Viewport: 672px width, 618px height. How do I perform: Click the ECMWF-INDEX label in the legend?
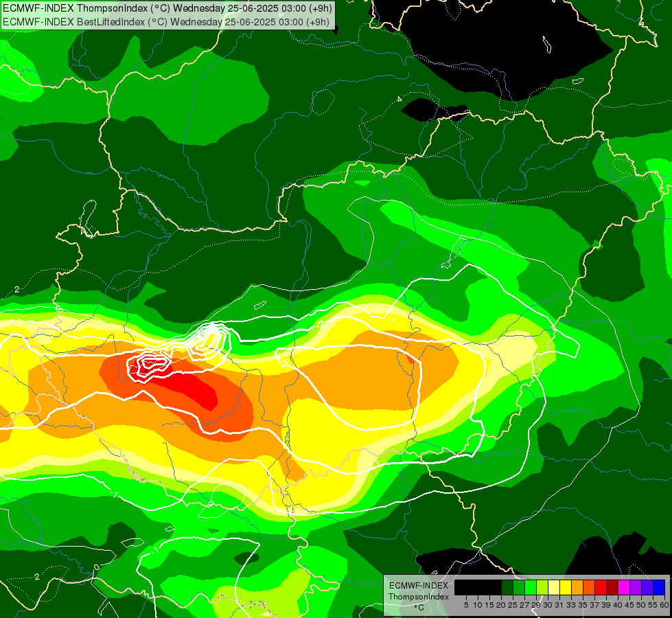pyautogui.click(x=419, y=586)
